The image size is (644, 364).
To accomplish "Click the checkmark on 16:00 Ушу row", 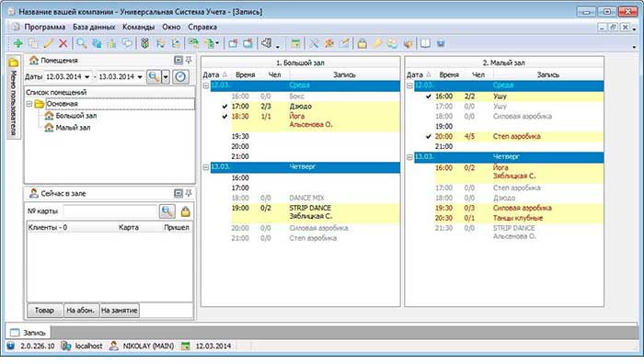I will (429, 96).
